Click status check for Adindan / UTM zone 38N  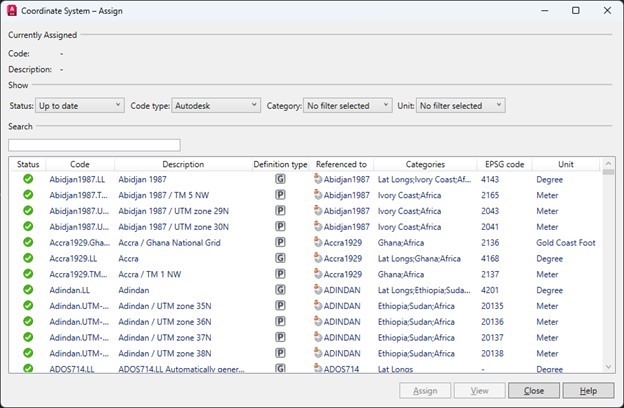click(28, 353)
